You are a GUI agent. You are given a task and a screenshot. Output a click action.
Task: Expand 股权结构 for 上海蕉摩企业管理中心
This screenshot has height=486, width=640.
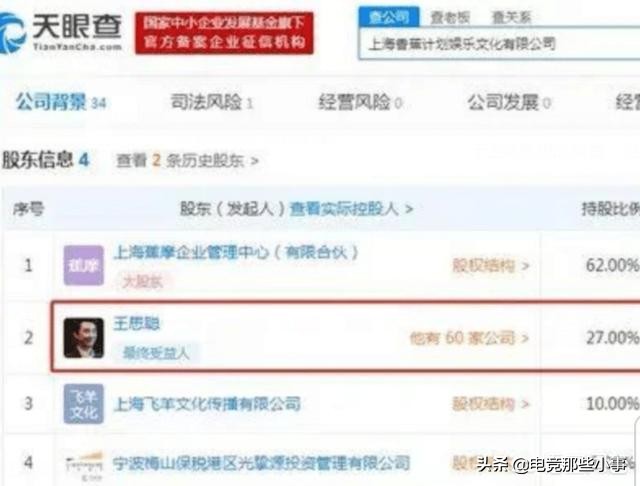[x=491, y=266]
